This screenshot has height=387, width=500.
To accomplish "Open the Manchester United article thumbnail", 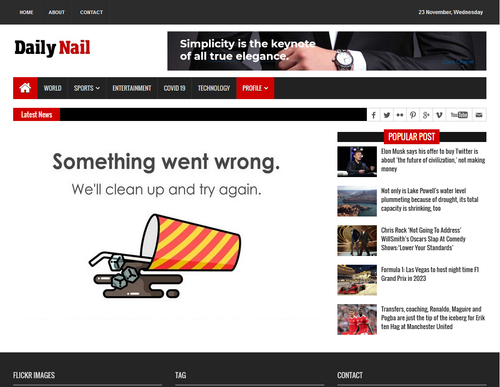I will [x=357, y=319].
